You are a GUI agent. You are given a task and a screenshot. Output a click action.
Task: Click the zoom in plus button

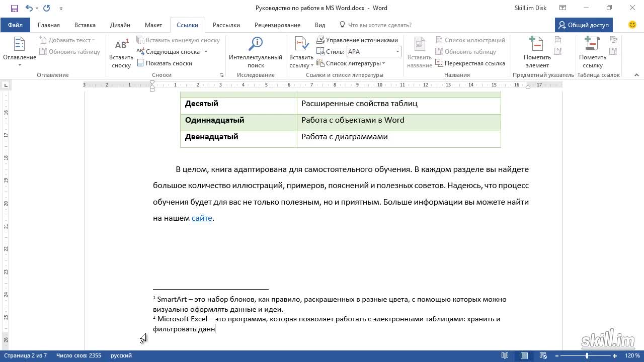pos(615,355)
